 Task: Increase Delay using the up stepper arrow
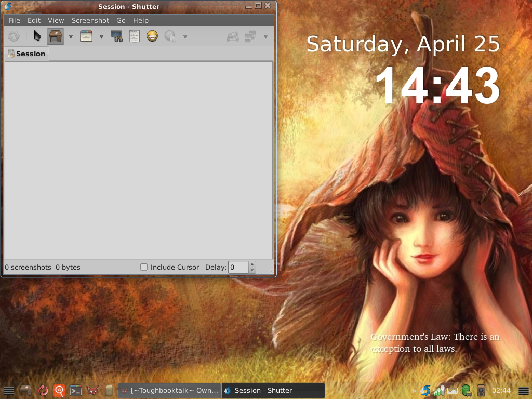(x=252, y=264)
